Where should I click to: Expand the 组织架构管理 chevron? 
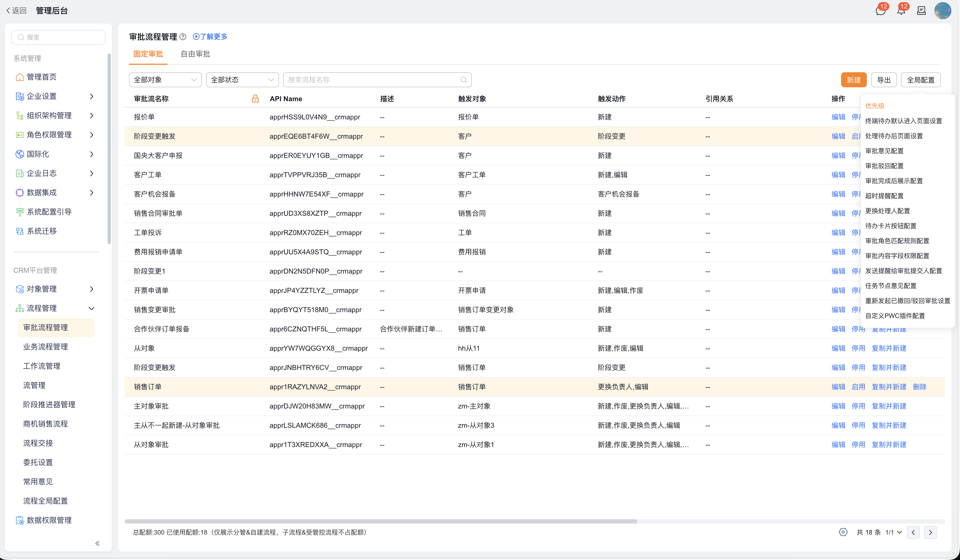click(92, 115)
